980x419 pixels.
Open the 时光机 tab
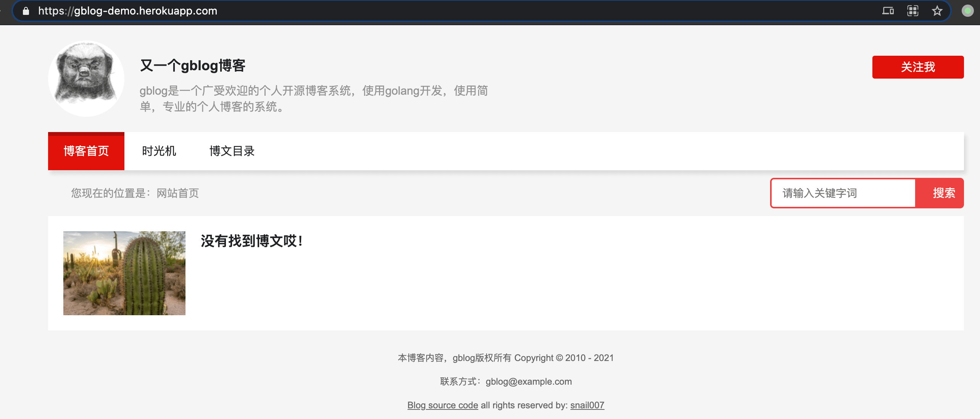click(159, 151)
